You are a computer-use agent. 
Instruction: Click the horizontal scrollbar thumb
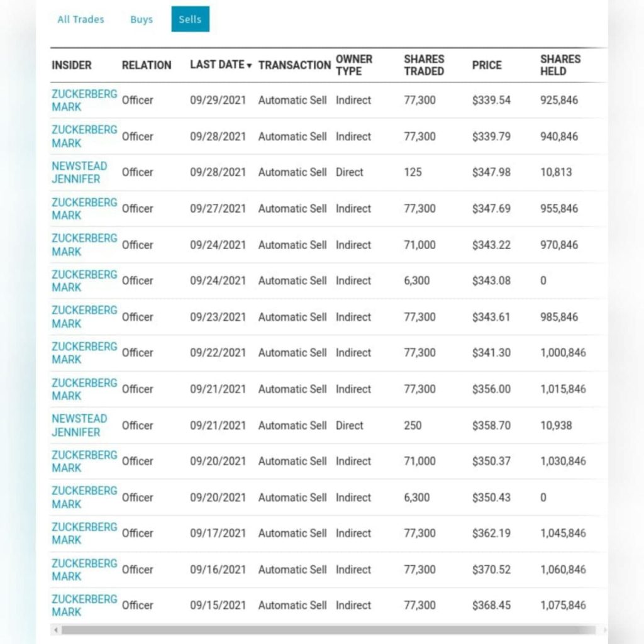[x=328, y=630]
